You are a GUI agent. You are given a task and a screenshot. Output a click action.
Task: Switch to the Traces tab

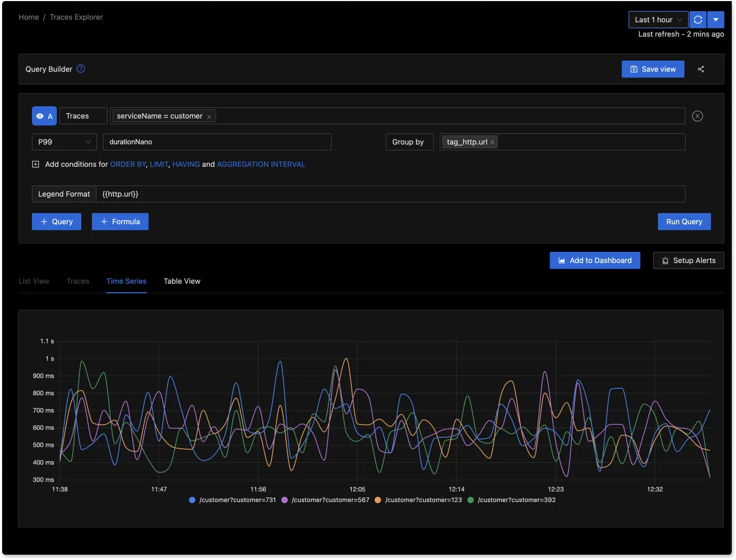pos(78,281)
